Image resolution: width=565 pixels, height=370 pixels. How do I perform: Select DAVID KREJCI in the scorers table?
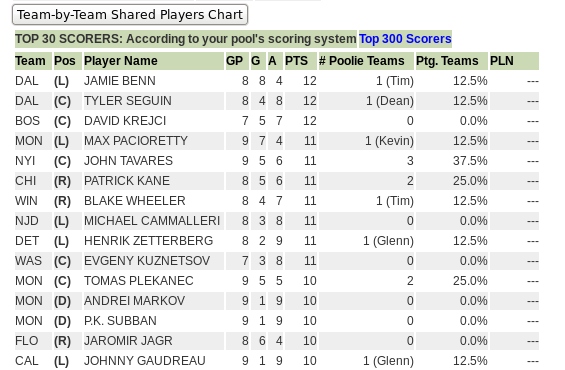125,121
